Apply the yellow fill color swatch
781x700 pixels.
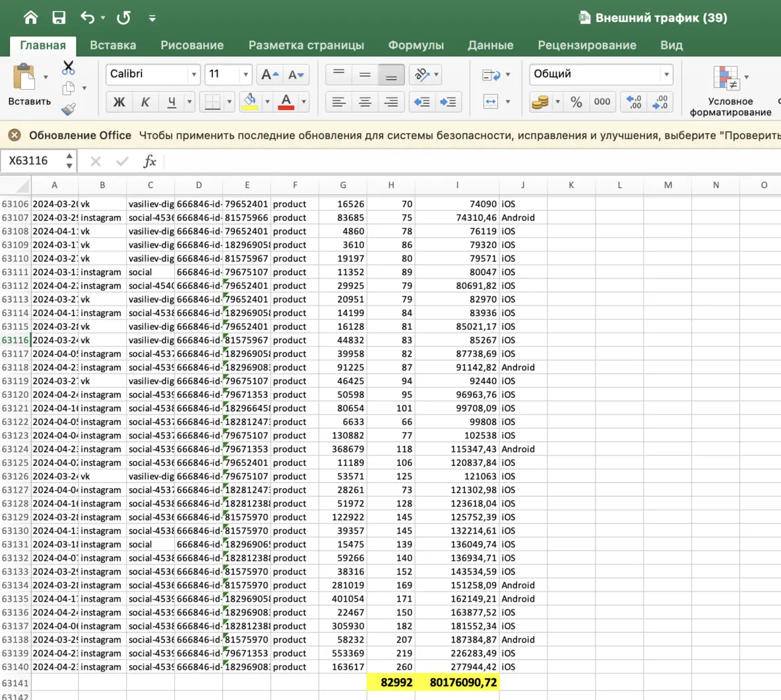250,102
